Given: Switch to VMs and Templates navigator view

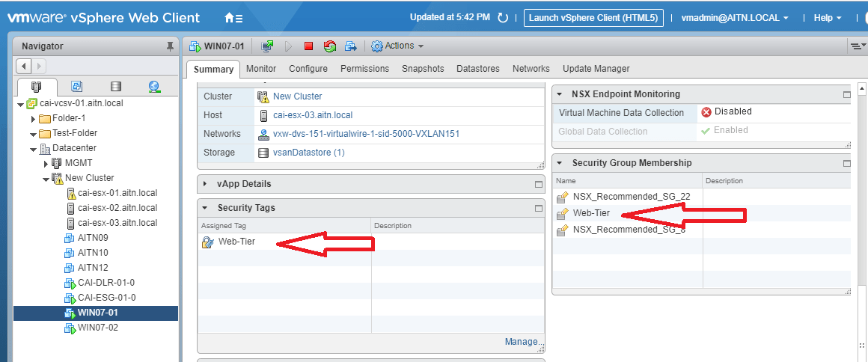Looking at the screenshot, I should pyautogui.click(x=76, y=87).
